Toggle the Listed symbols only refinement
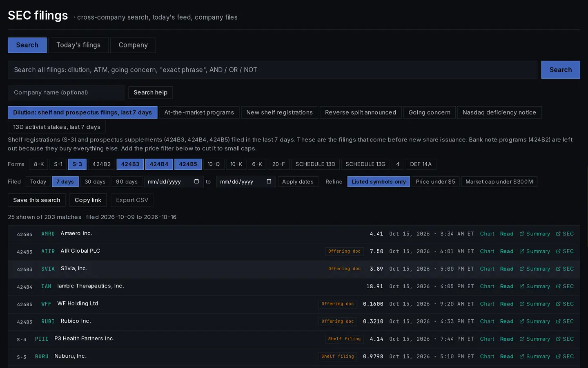 [x=379, y=182]
